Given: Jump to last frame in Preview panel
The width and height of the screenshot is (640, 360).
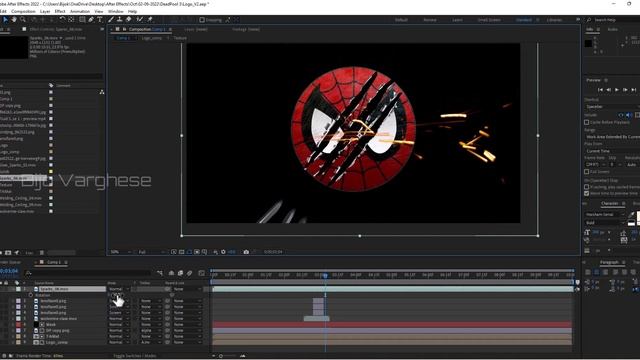Looking at the screenshot, I should [x=633, y=90].
